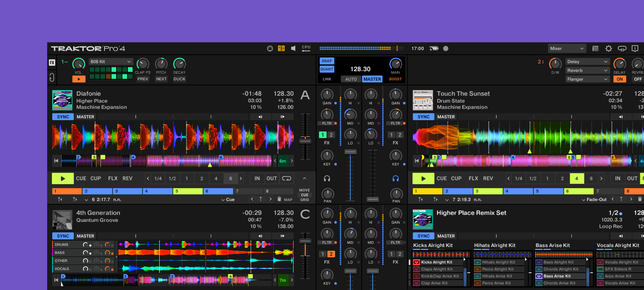
Task: Enable headphone cue for deck A
Action: coord(327,179)
